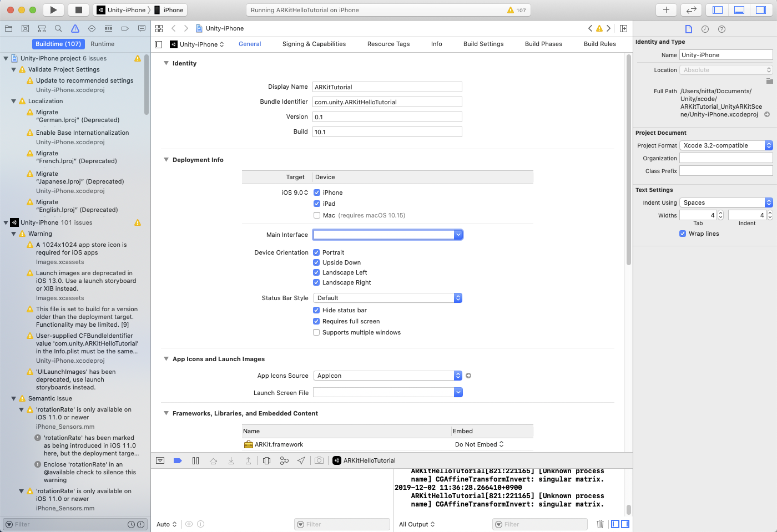Select the Runtime issues filter
Screen dimensions: 777x532
[x=103, y=44]
